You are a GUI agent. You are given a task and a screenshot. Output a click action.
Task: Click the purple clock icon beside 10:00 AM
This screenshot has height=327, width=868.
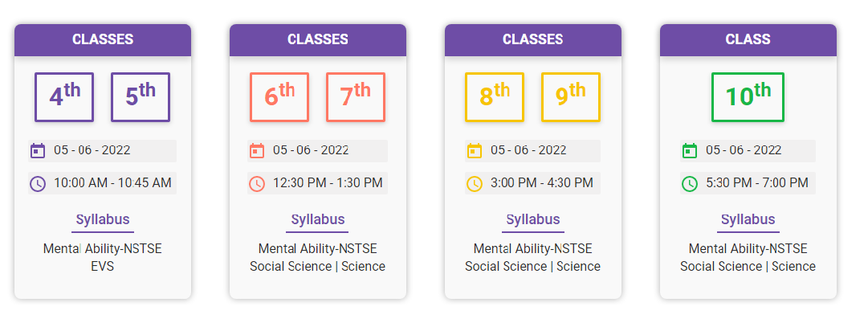38,183
